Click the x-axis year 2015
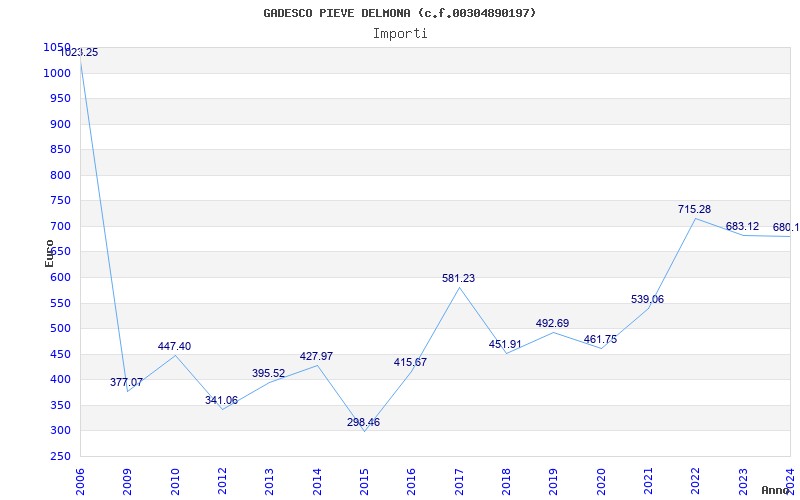800x500 pixels. (x=364, y=481)
